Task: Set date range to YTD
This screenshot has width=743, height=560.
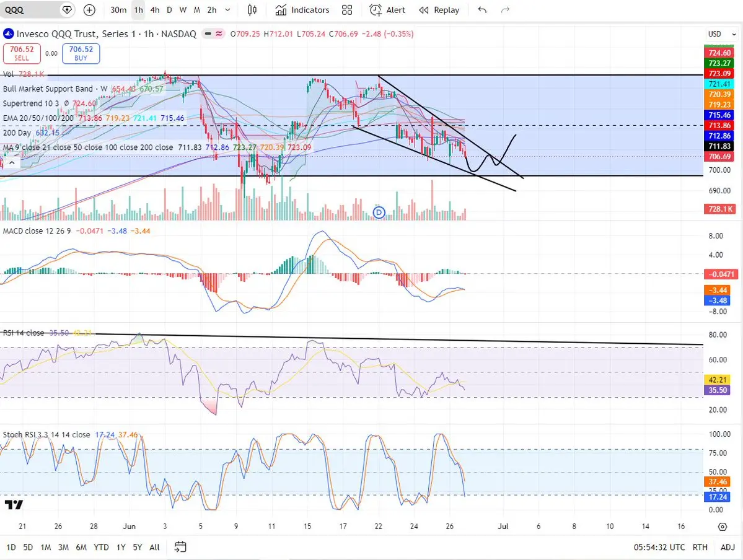Action: coord(101,547)
